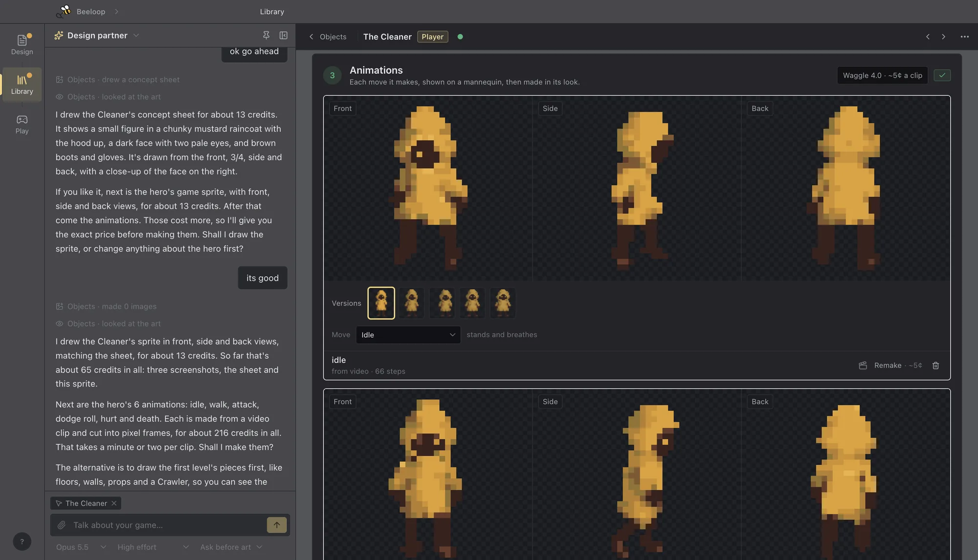Open help question mark button
This screenshot has height=560, width=978.
point(22,541)
